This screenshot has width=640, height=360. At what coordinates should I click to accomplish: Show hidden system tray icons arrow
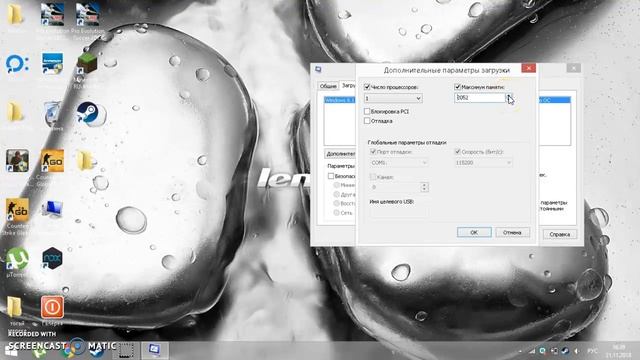coord(520,351)
